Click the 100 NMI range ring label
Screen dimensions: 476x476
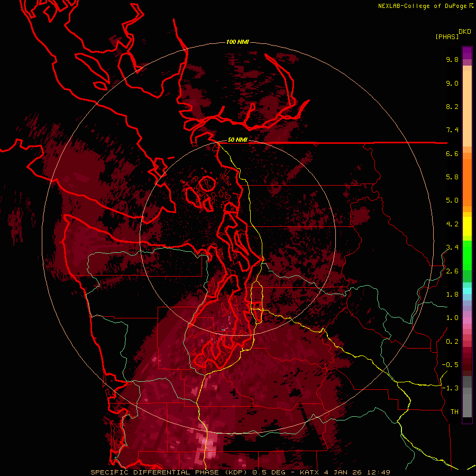point(237,42)
